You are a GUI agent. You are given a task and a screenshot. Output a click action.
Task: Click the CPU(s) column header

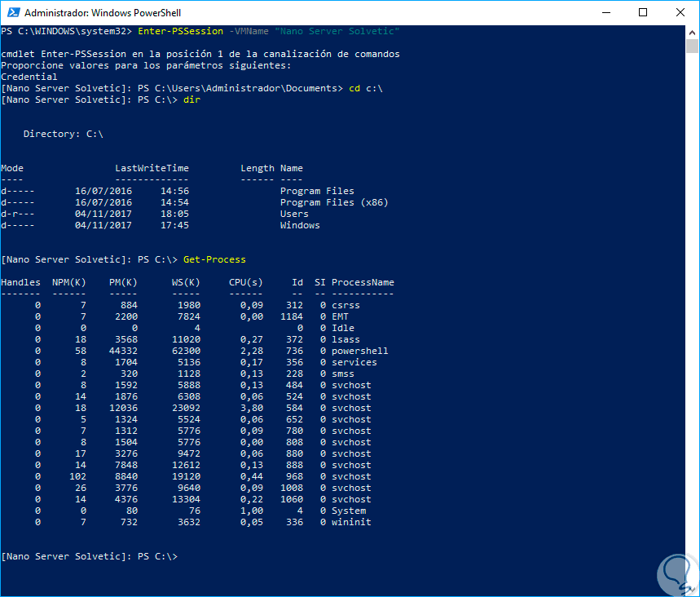click(246, 282)
